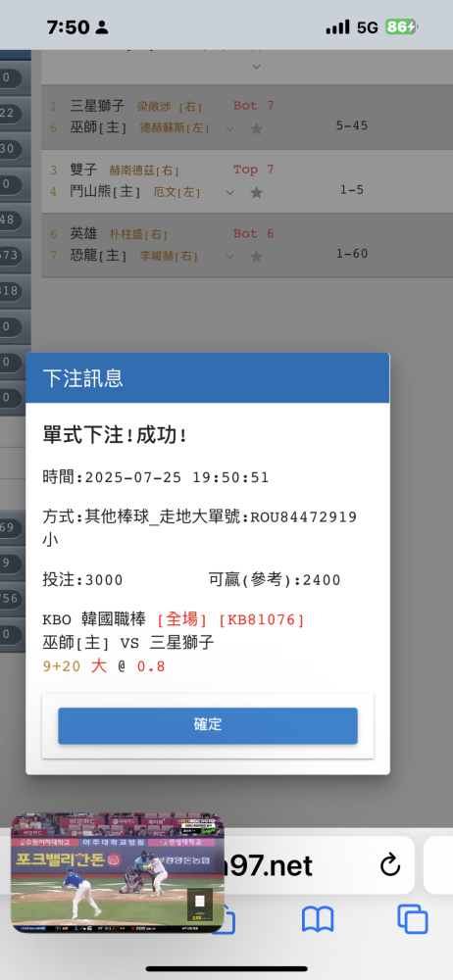Select the 1-5 odds cell
Screen dimensions: 453x980
pos(352,189)
